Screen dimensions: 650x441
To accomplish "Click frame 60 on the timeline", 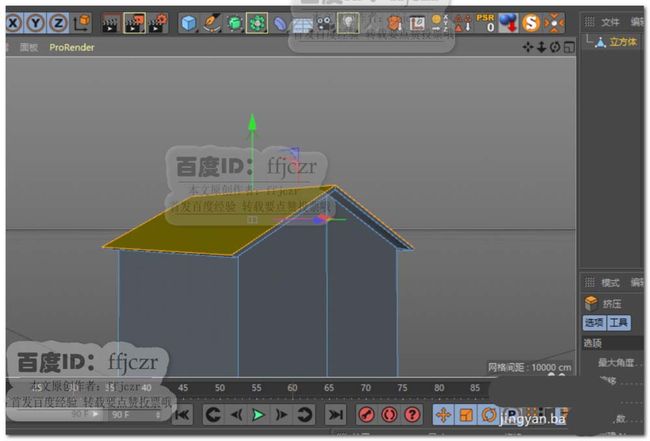I will click(292, 388).
